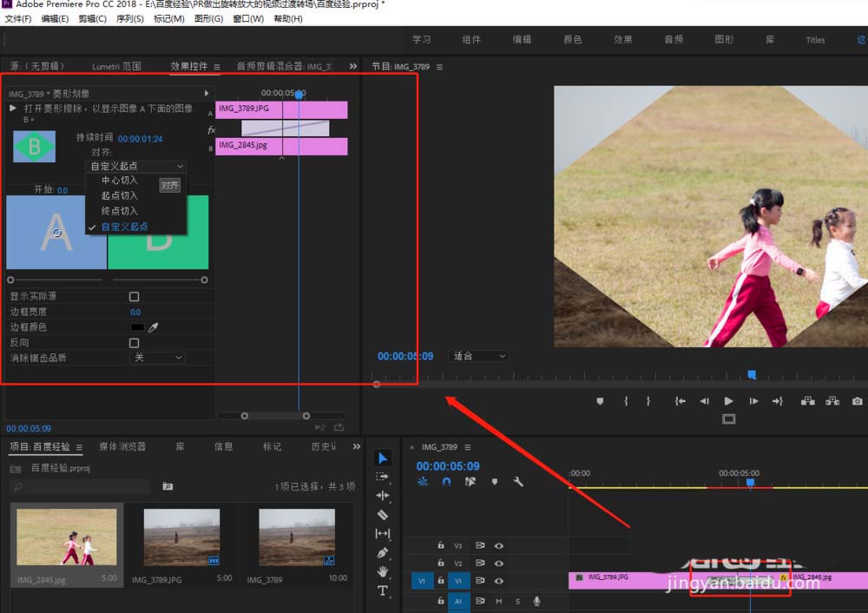
Task: Select the Hand tool
Action: [383, 571]
